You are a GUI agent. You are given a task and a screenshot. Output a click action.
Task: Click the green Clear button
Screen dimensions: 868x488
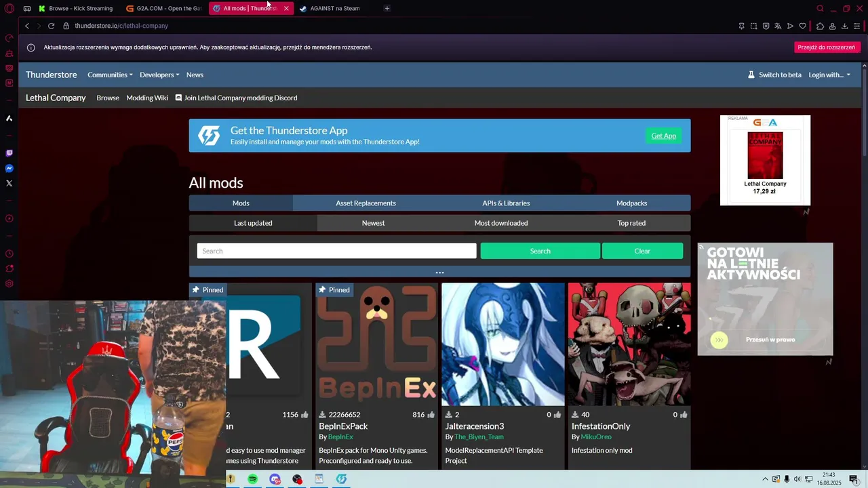pos(642,251)
